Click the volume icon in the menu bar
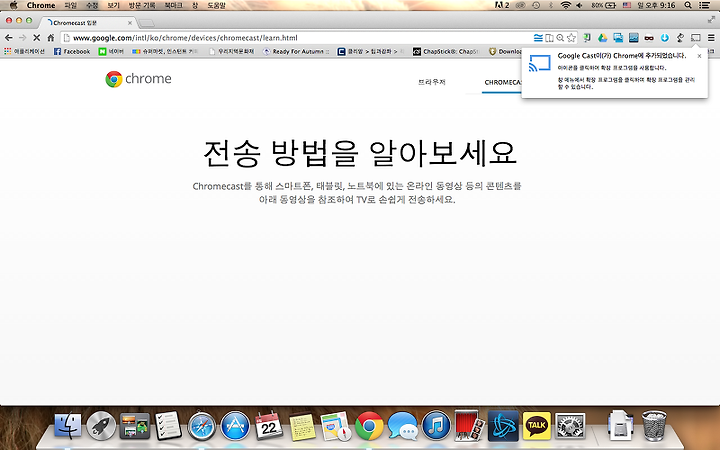The image size is (720, 450). point(579,5)
